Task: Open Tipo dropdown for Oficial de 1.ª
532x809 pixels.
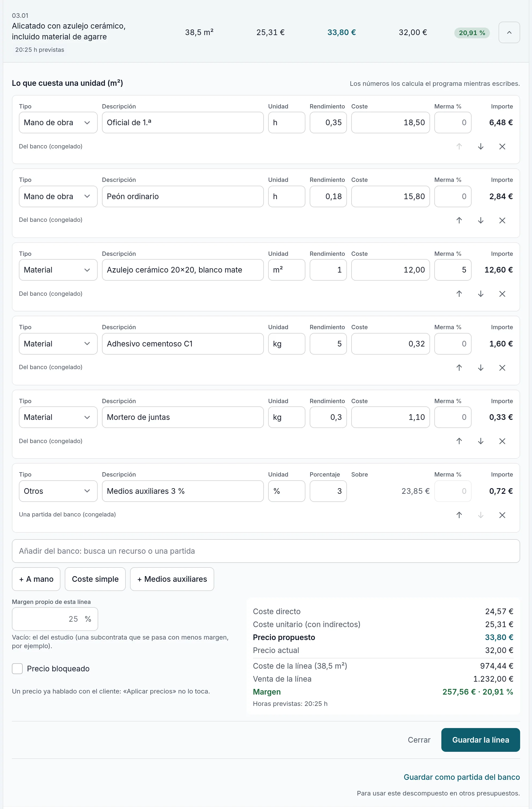Action: [58, 122]
